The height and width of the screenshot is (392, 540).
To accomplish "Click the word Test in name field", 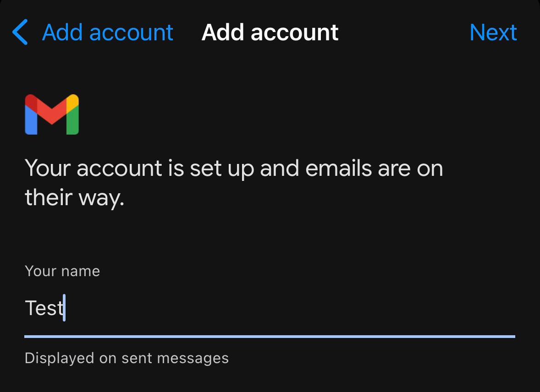I will click(x=44, y=308).
